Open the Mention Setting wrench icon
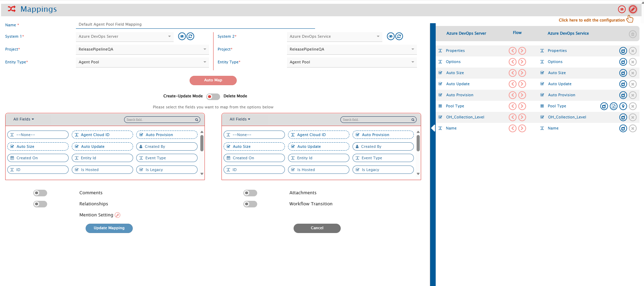644x286 pixels. 118,215
